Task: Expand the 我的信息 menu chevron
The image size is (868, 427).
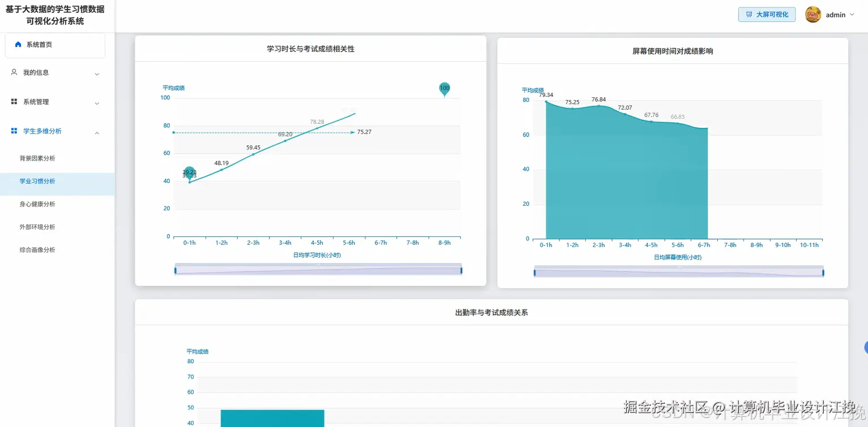Action: click(97, 74)
